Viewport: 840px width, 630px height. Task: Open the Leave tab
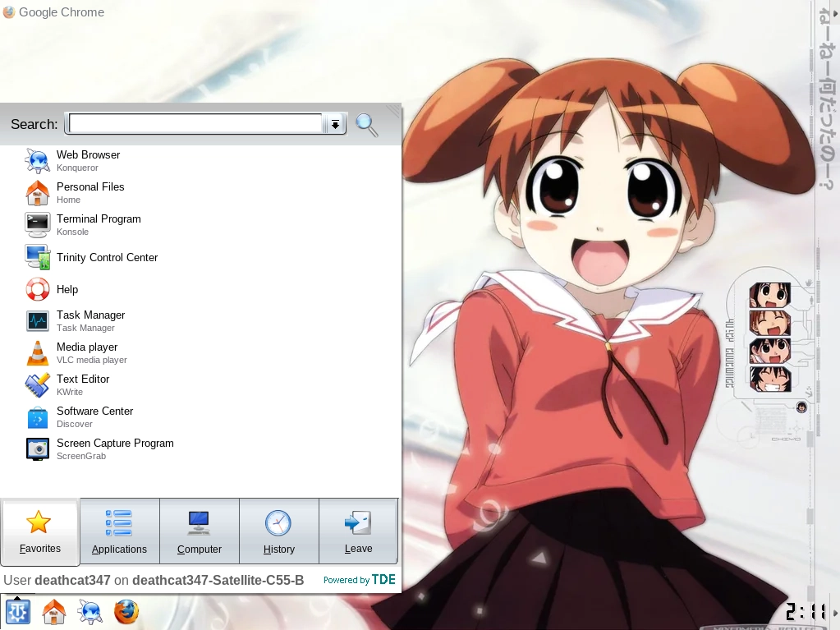(x=358, y=531)
